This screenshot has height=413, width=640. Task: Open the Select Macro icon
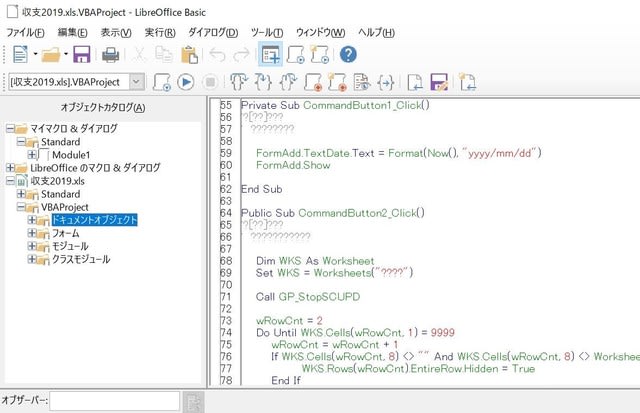pyautogui.click(x=296, y=54)
